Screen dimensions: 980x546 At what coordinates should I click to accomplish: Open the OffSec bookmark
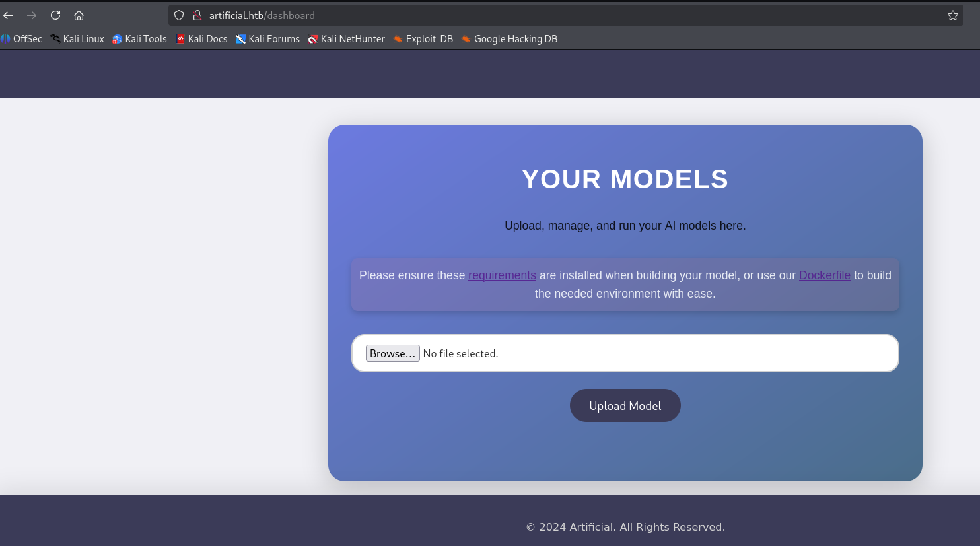point(22,39)
